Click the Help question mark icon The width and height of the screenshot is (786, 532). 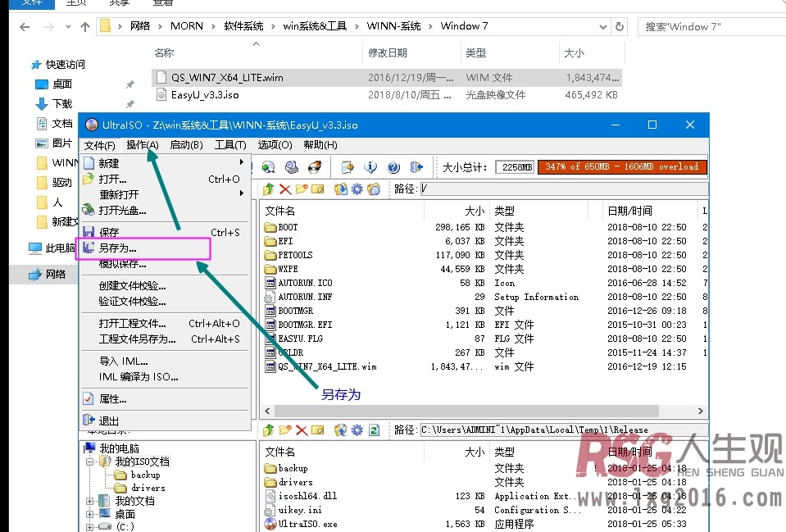click(x=393, y=167)
